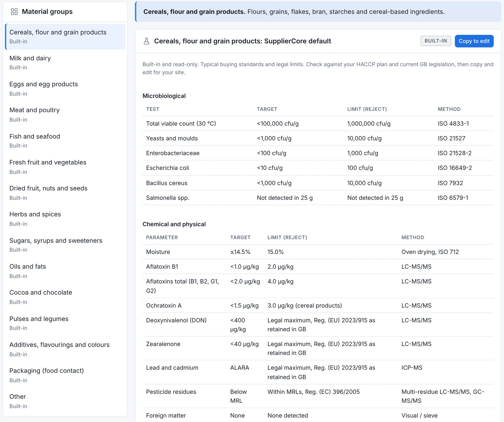
Task: Select the Pulses and legumes group
Action: [65, 323]
